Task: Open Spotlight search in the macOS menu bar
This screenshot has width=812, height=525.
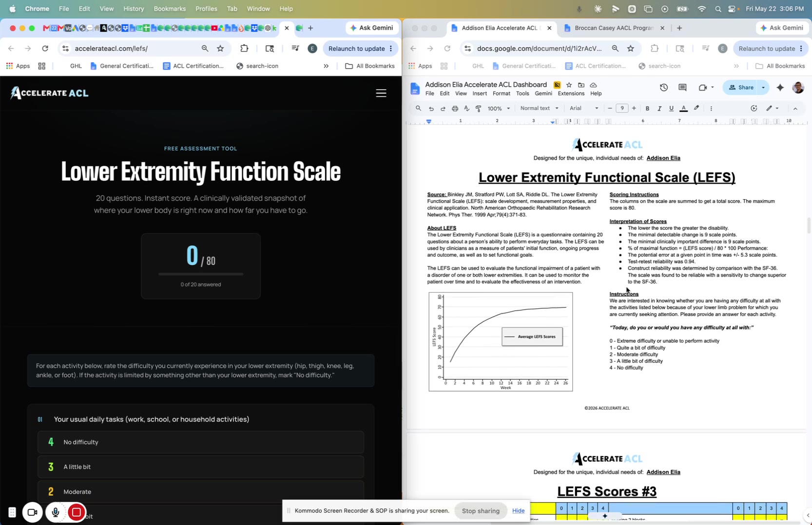Action: click(x=718, y=9)
